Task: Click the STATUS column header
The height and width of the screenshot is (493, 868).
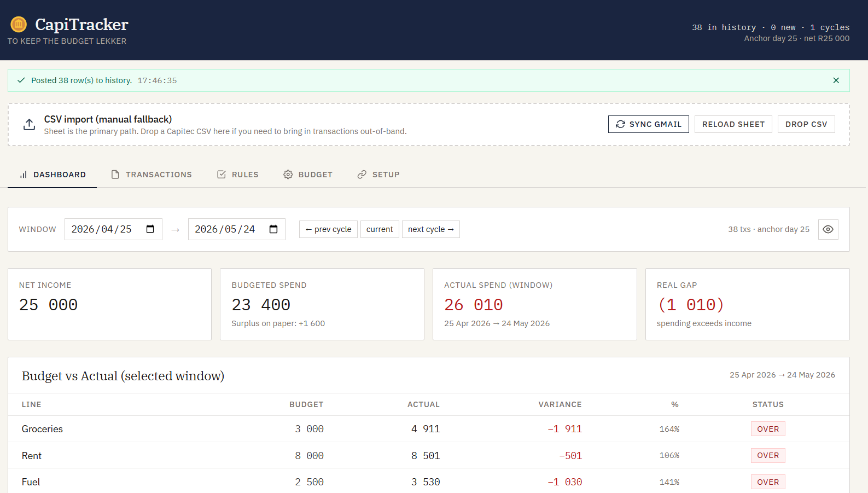Action: pos(768,404)
